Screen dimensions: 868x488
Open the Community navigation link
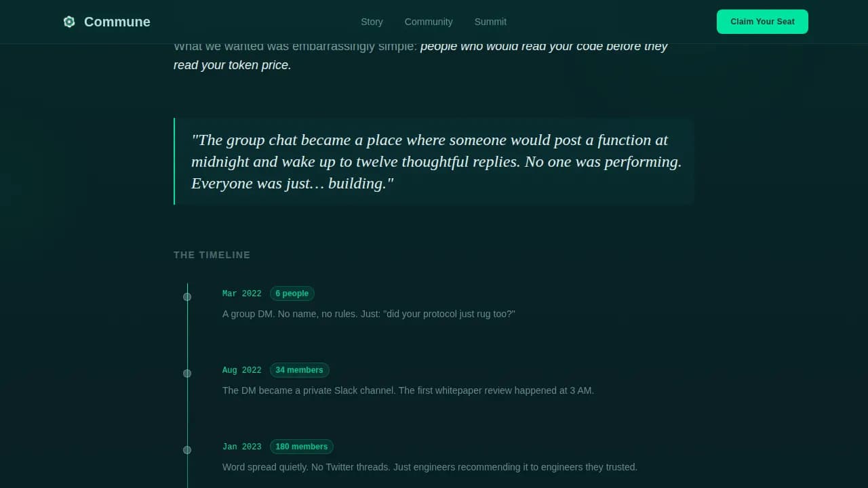point(429,22)
